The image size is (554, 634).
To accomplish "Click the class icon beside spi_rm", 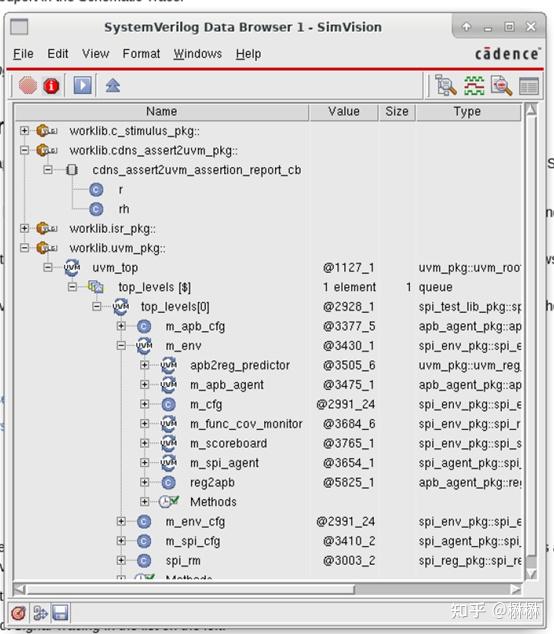I will click(144, 560).
